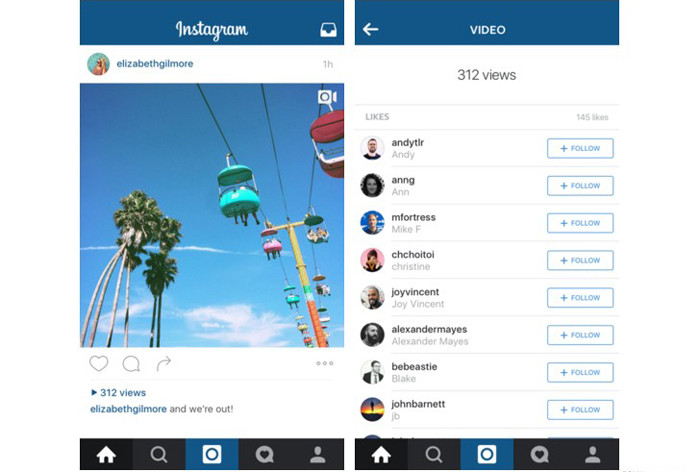Follow mfortress

coord(580,223)
